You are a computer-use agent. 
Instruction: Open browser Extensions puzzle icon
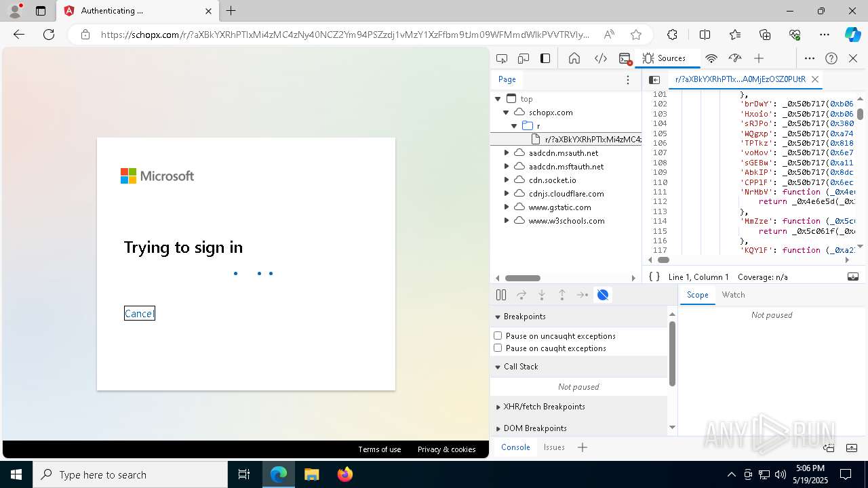point(672,35)
